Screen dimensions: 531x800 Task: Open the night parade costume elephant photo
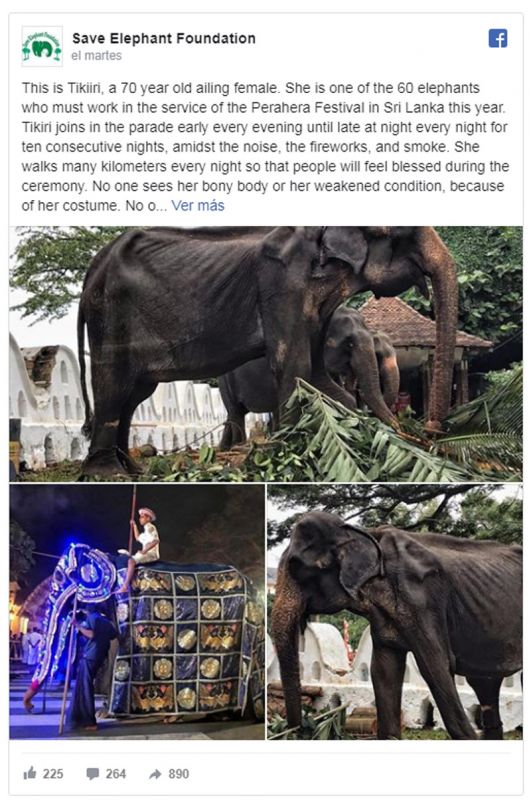(137, 612)
